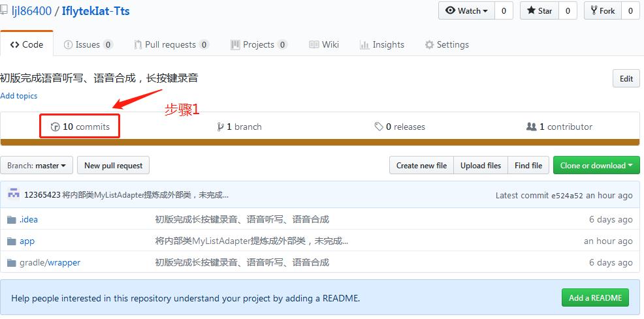Click the contributors people icon
644x319 pixels.
pyautogui.click(x=532, y=127)
